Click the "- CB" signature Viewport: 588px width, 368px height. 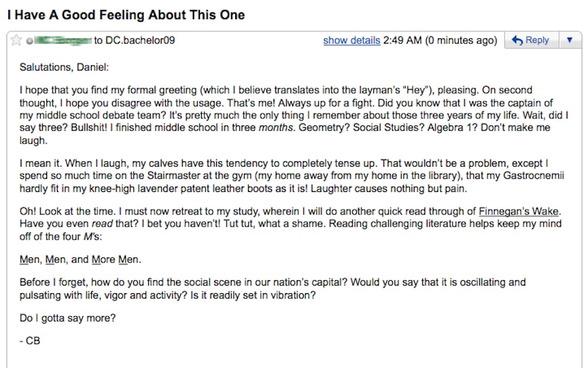[x=30, y=340]
